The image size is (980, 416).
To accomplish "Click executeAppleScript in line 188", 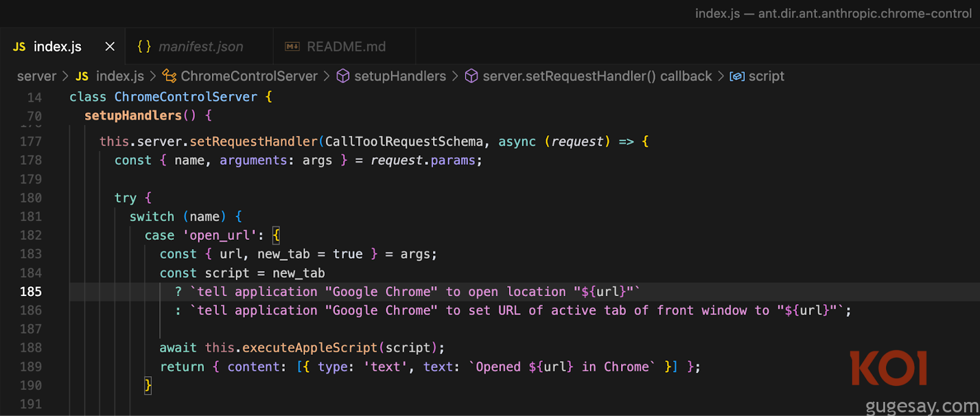I will coord(309,347).
